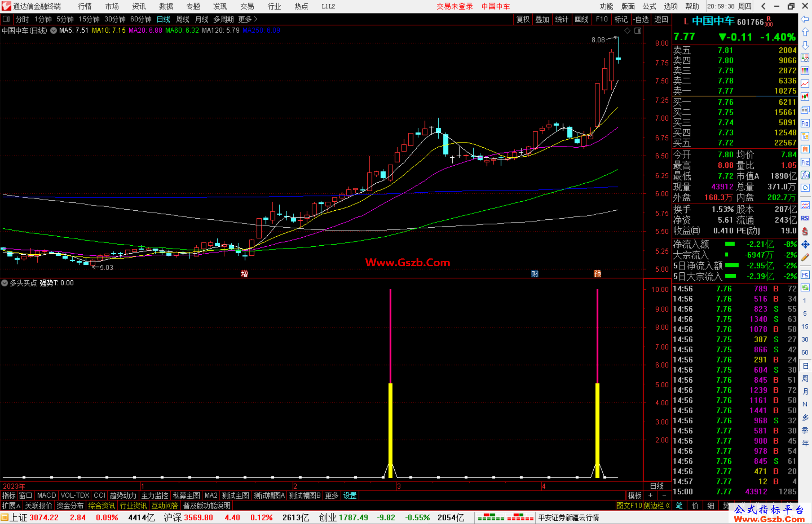Click the small panel icon beside the diamond

(x=638, y=31)
